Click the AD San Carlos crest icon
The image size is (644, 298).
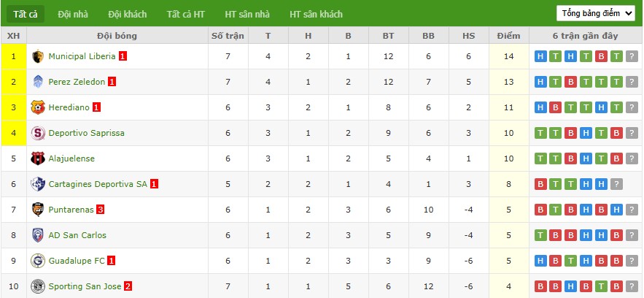click(38, 235)
